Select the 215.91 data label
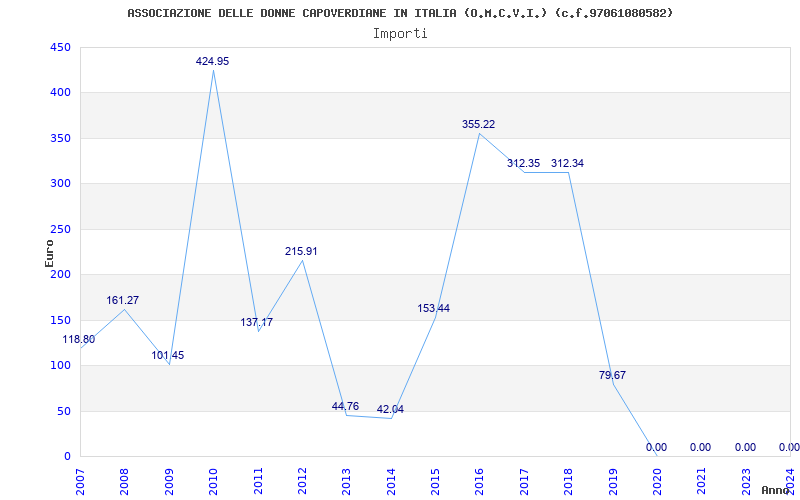Viewport: 800px width, 500px height. [x=301, y=252]
